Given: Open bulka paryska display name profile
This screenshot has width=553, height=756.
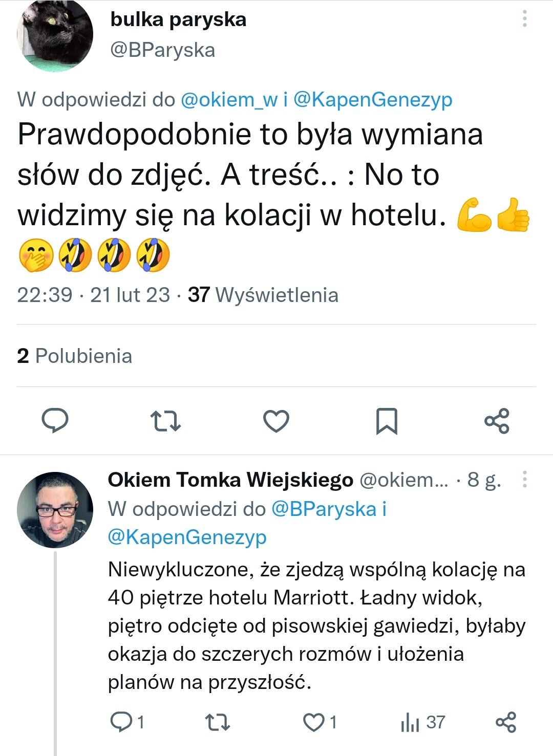Looking at the screenshot, I should (178, 19).
